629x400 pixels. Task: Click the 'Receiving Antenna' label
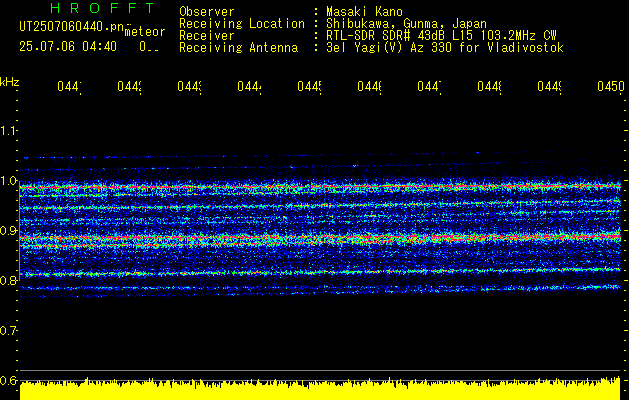238,48
